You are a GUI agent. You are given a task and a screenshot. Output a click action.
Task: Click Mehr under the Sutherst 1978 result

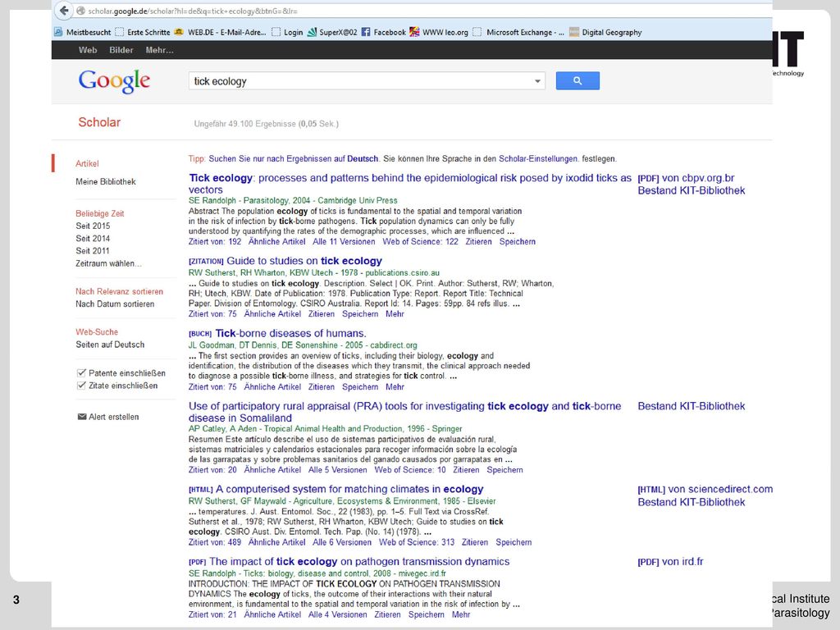395,314
